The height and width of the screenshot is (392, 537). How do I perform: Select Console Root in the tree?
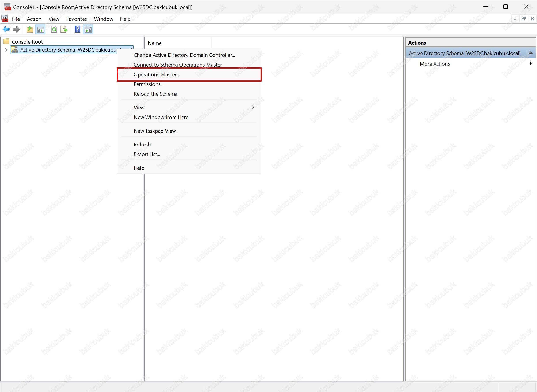point(27,42)
